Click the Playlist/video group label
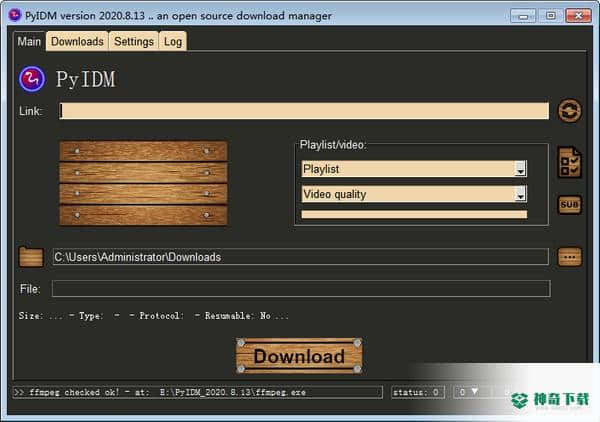The width and height of the screenshot is (600, 422). tap(333, 145)
